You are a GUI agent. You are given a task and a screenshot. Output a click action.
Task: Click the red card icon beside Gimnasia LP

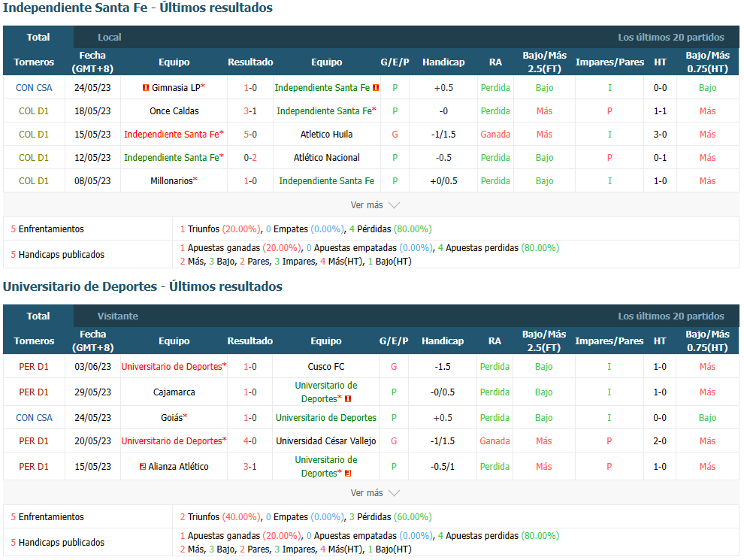[146, 88]
